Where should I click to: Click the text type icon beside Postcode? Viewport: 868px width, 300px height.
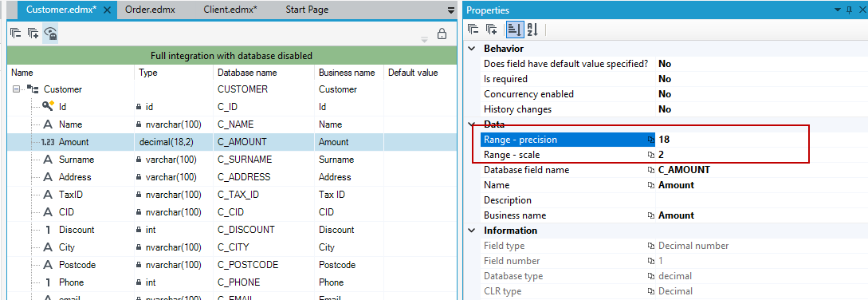click(x=48, y=265)
